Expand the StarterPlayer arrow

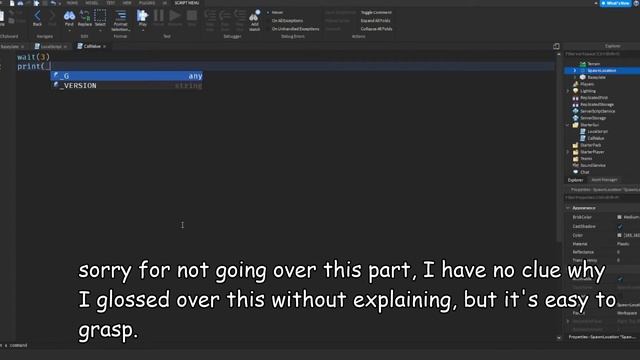[568, 152]
